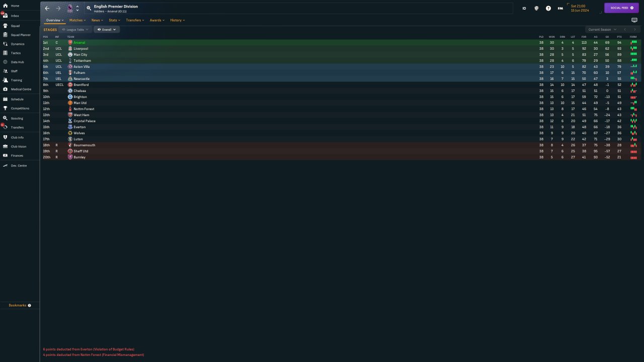
Task: Expand the competition switcher up/down arrows
Action: click(x=77, y=9)
